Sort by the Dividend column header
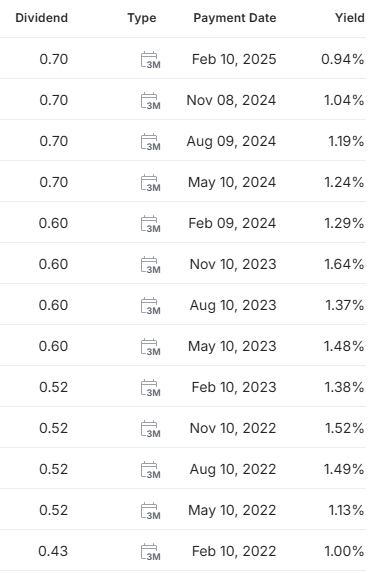Viewport: 383px width, 573px height. (x=42, y=18)
